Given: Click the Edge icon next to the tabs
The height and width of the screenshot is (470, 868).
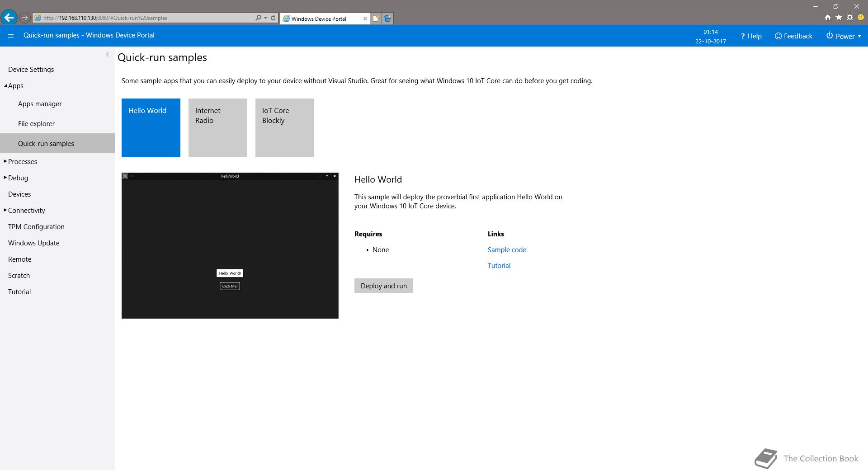Looking at the screenshot, I should pyautogui.click(x=387, y=19).
